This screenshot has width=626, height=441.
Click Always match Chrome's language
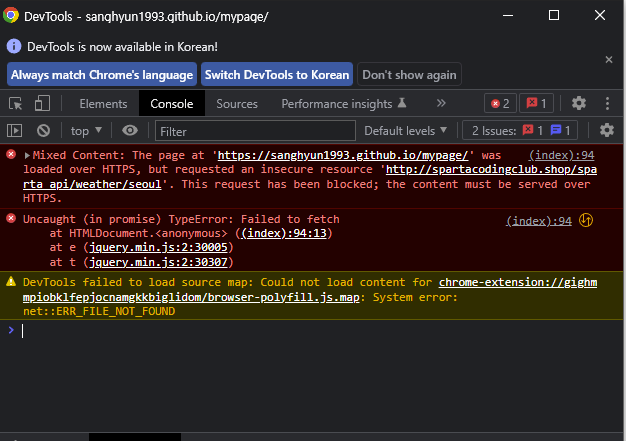(102, 75)
